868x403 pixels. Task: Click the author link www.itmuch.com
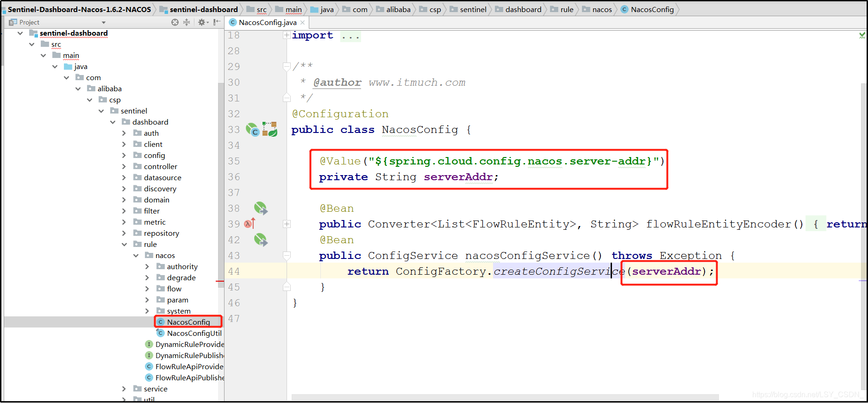417,82
